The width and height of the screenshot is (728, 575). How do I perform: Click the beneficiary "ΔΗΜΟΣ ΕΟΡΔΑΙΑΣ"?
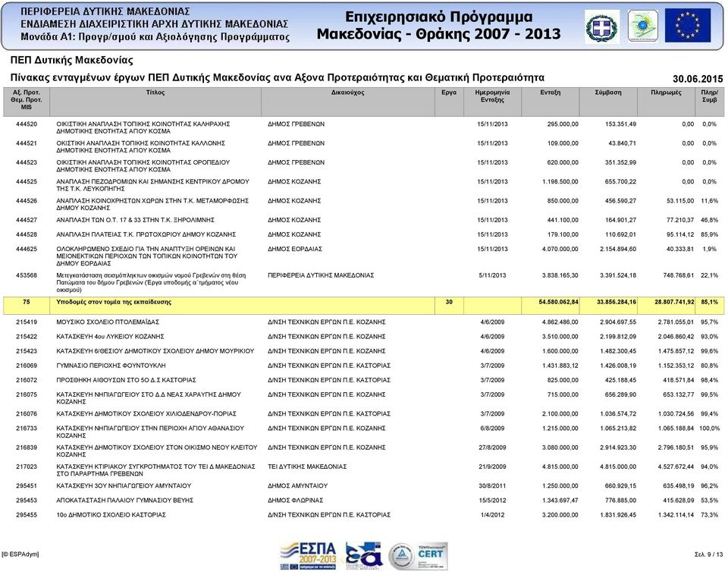click(x=295, y=250)
